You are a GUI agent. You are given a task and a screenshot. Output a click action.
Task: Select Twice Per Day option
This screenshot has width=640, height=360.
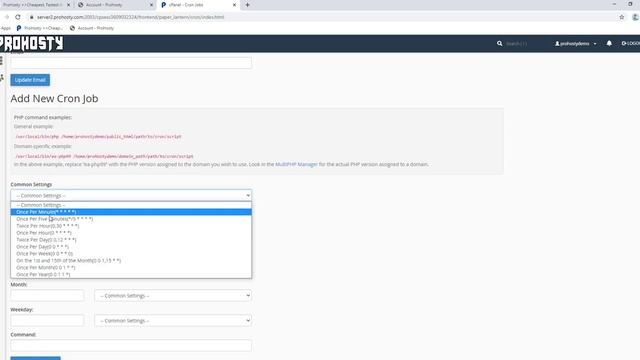pyautogui.click(x=131, y=240)
